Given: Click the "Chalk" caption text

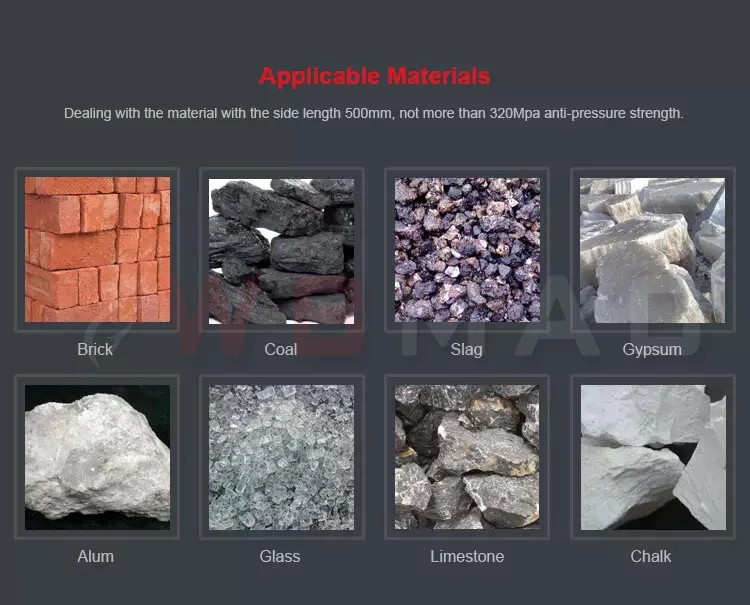Looking at the screenshot, I should [x=651, y=557].
